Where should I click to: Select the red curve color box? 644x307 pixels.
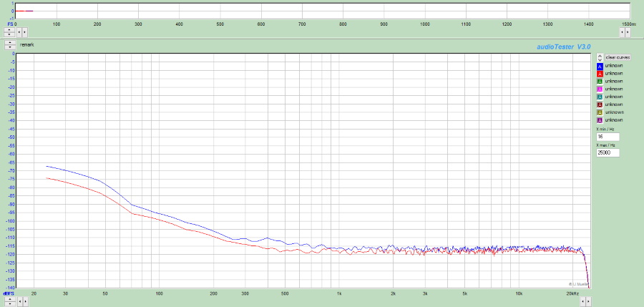pyautogui.click(x=599, y=74)
